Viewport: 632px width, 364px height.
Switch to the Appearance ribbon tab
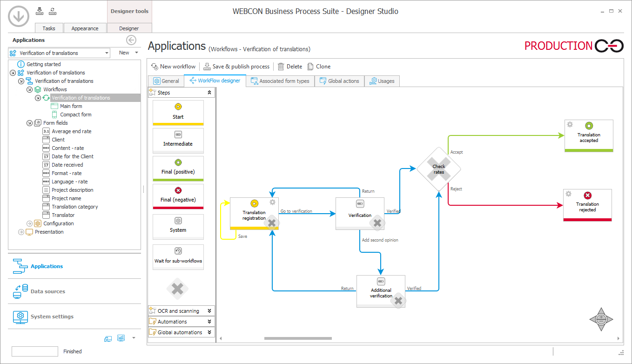[x=85, y=28]
